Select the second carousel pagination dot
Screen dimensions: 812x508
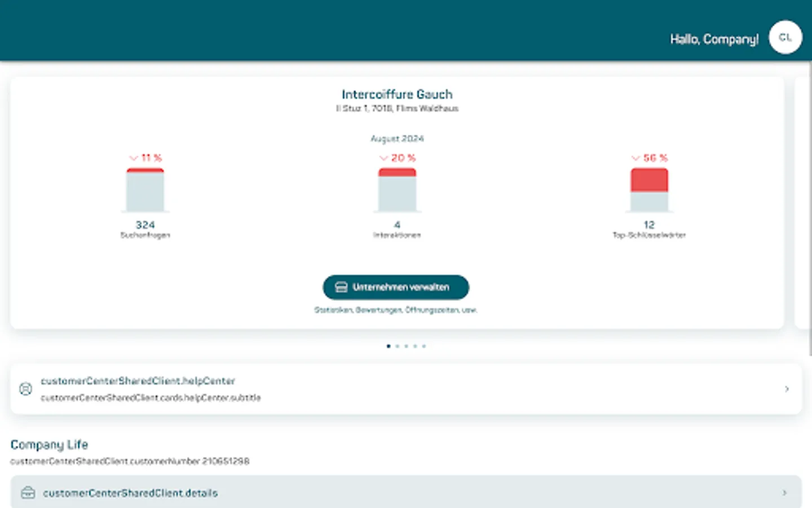click(x=397, y=347)
